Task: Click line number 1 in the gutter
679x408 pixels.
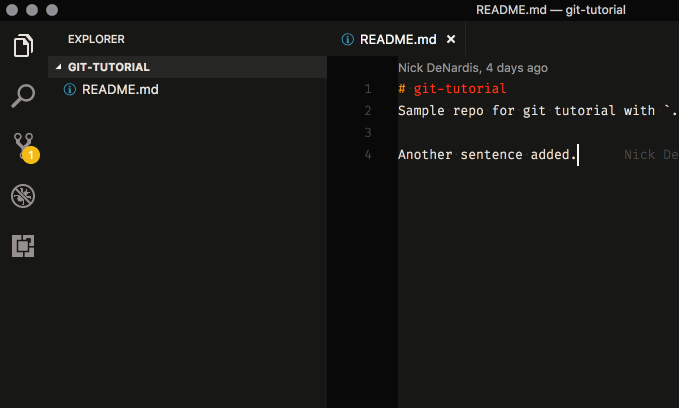Action: point(368,89)
